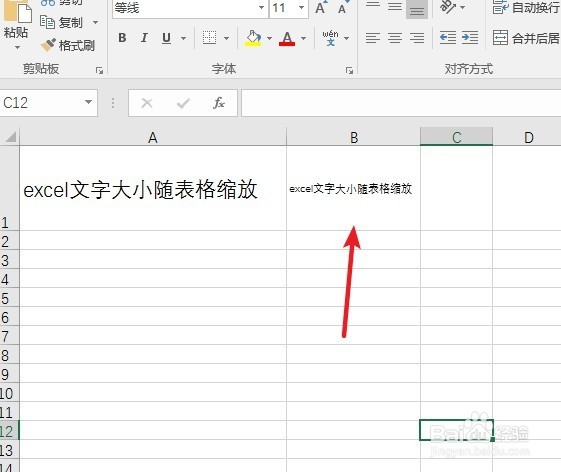Select bottom vertical alignment
This screenshot has height=472, width=561.
click(x=417, y=9)
